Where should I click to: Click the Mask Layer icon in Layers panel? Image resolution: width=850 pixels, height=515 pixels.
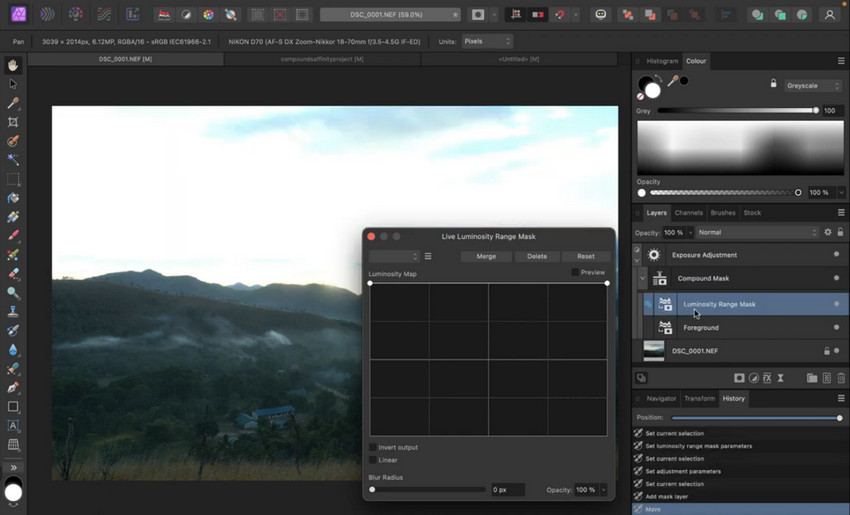tap(739, 378)
